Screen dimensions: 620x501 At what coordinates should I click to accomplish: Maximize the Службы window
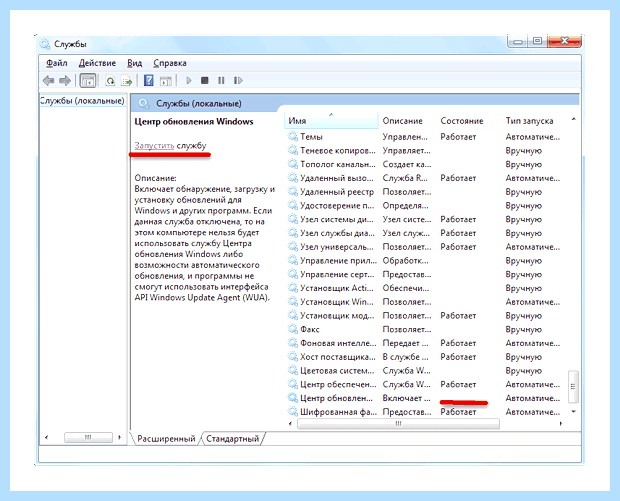pos(537,41)
